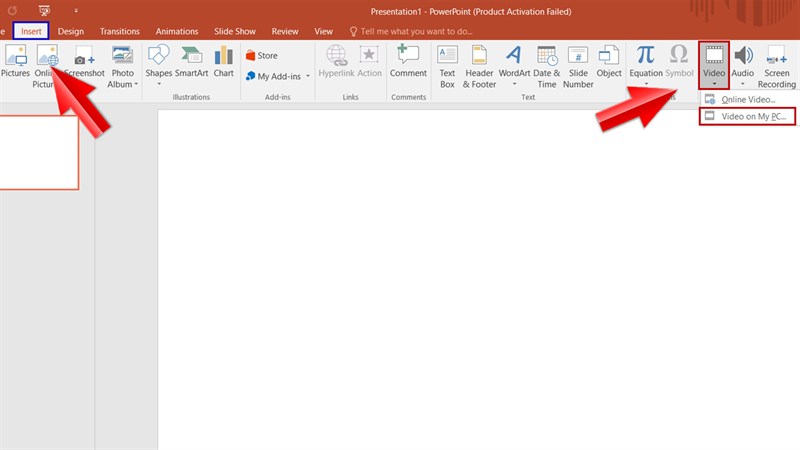800x450 pixels.
Task: Switch to the Insert tab
Action: (x=31, y=31)
